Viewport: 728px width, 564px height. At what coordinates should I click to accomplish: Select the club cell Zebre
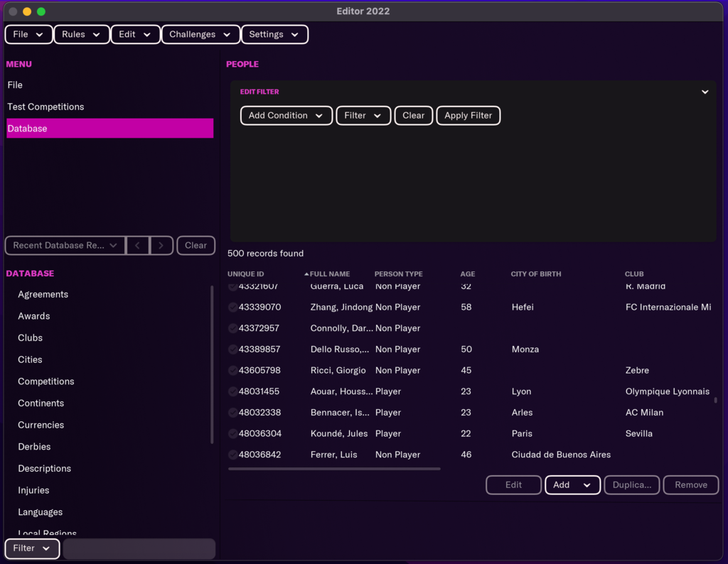[x=637, y=371]
